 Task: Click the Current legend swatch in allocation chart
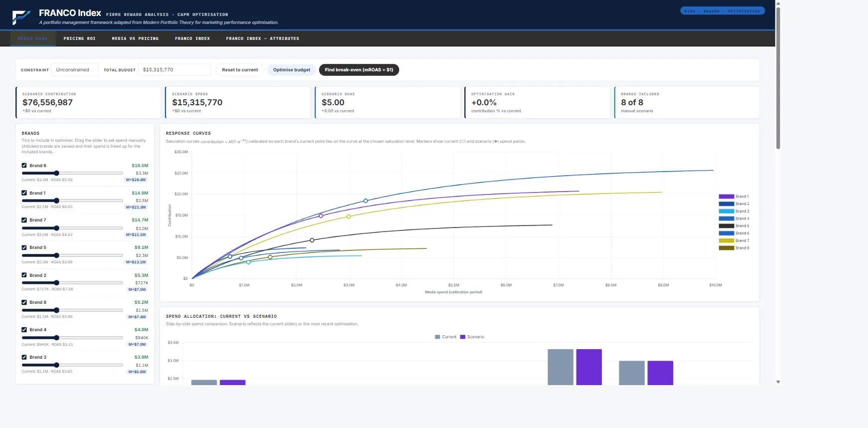pyautogui.click(x=437, y=337)
